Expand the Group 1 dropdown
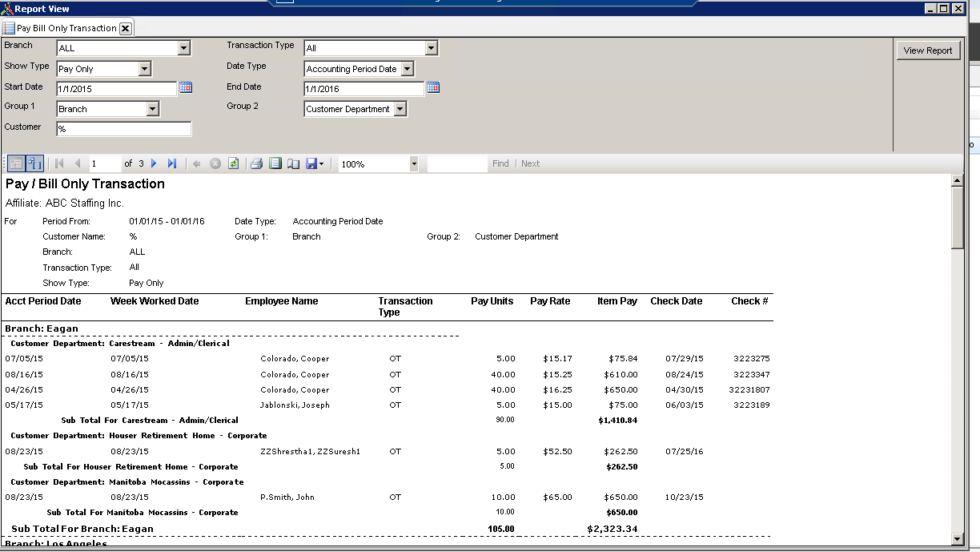This screenshot has width=980, height=552. click(x=153, y=109)
